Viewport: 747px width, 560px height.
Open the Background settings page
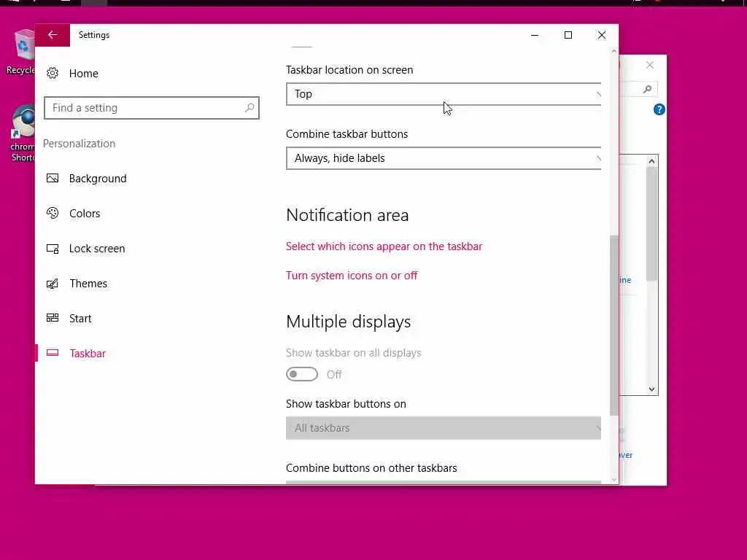(x=98, y=179)
